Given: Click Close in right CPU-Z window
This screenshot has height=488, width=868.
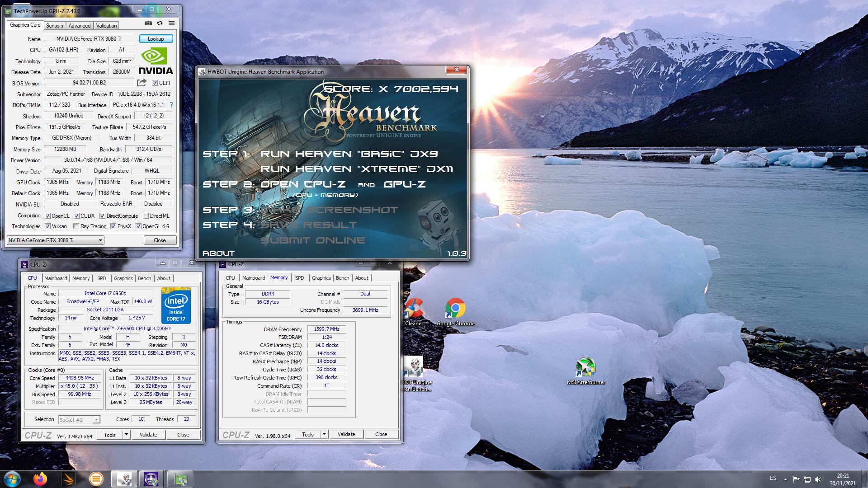Looking at the screenshot, I should click(x=381, y=434).
